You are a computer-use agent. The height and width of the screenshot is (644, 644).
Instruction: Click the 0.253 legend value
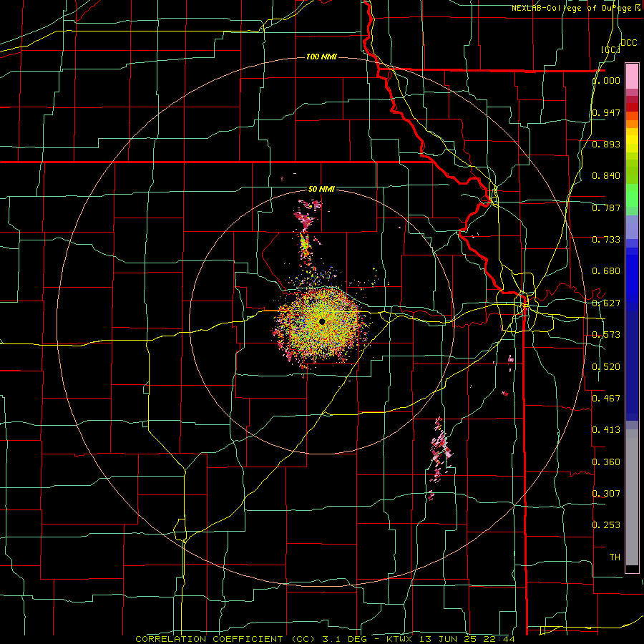coord(606,525)
